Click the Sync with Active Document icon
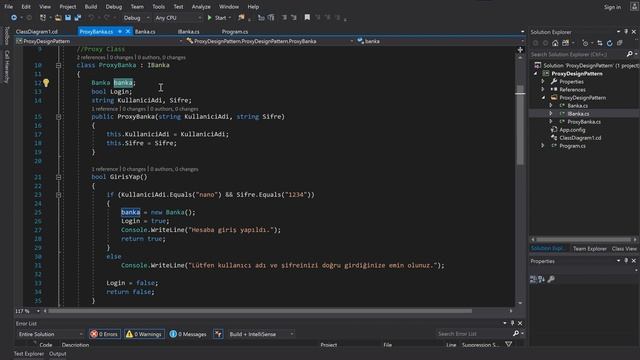Screen dimensions: 640x360 tap(600, 43)
